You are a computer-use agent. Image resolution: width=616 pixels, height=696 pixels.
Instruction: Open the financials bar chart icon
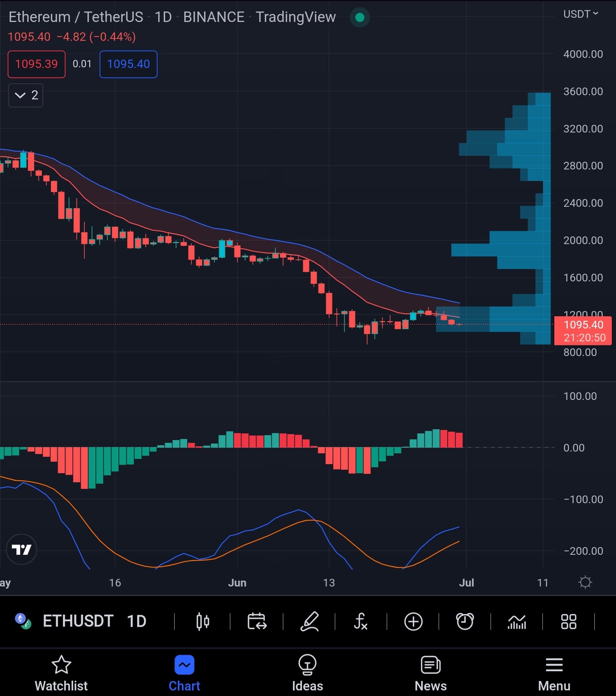click(517, 621)
